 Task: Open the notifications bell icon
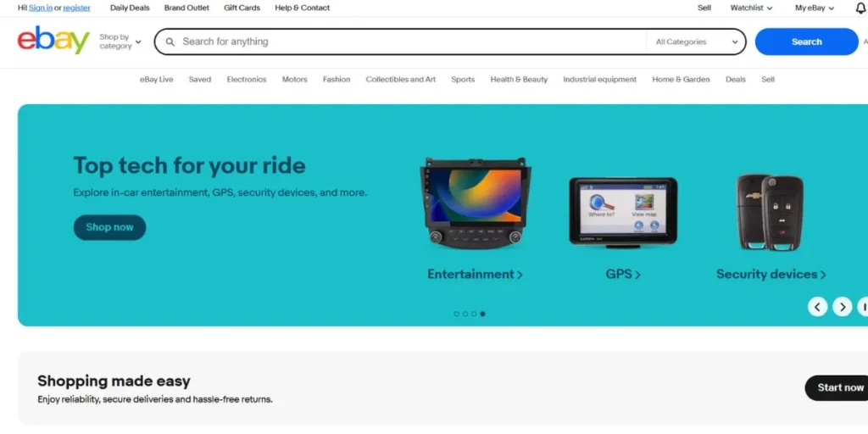861,8
